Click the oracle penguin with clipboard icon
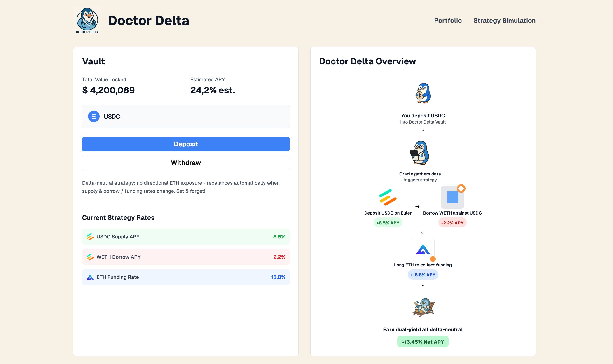This screenshot has width=613, height=364. point(420,152)
